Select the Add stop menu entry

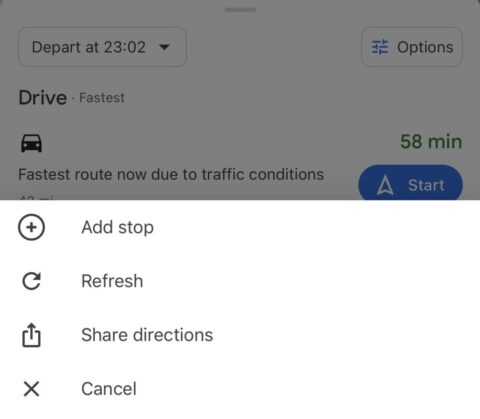(240, 228)
